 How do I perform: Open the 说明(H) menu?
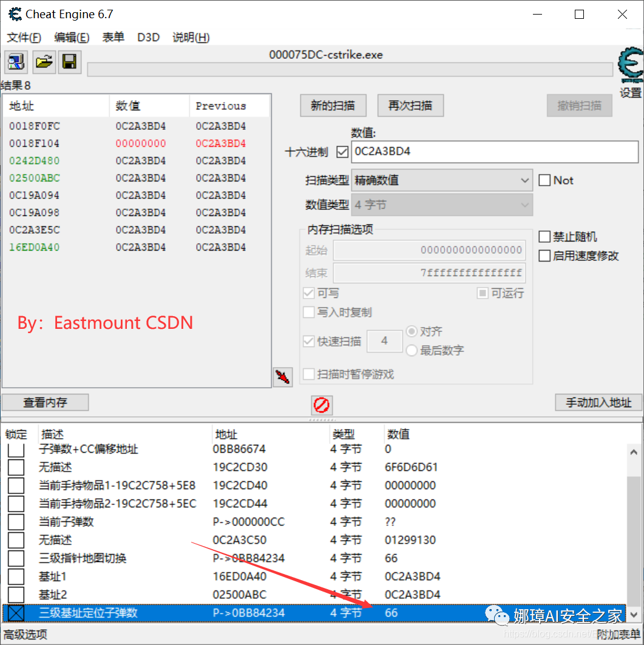pos(191,38)
